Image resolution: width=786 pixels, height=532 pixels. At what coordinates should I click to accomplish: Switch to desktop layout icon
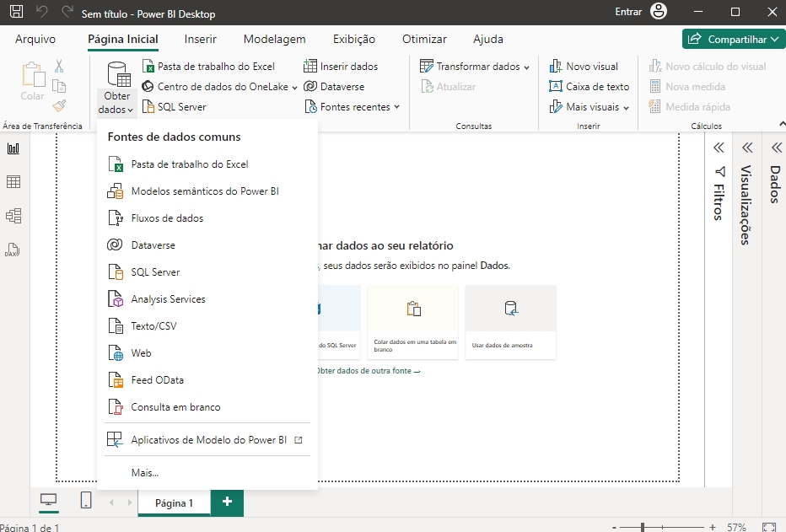50,501
